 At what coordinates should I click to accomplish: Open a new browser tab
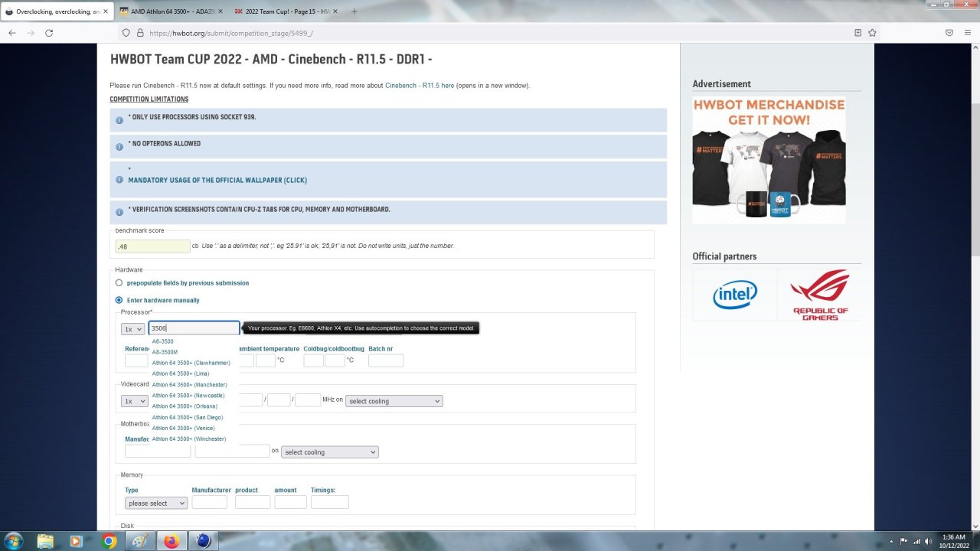tap(354, 11)
